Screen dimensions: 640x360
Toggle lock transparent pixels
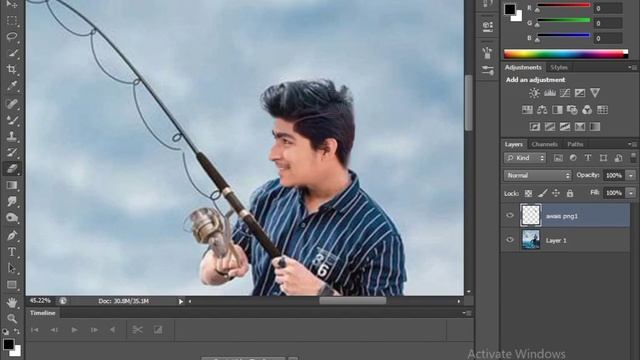[528, 193]
